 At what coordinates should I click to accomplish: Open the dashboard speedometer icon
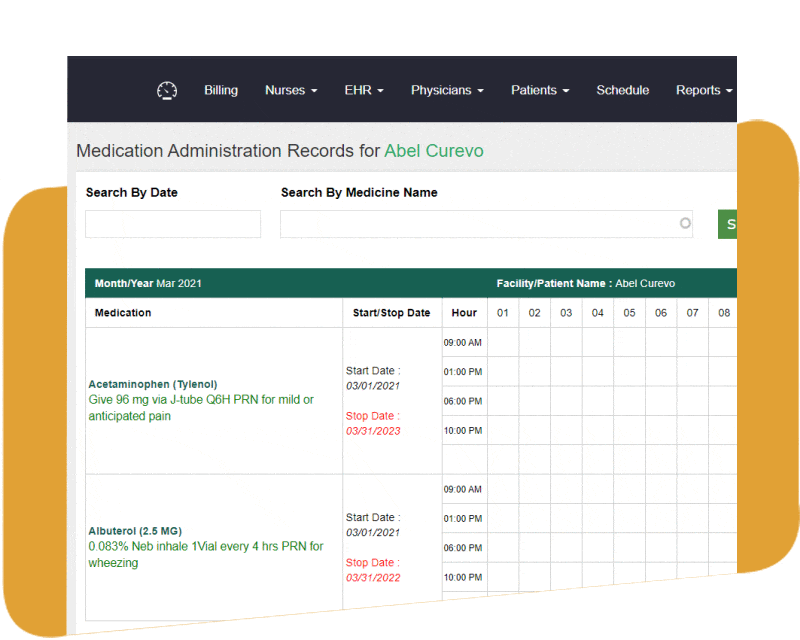tap(167, 90)
